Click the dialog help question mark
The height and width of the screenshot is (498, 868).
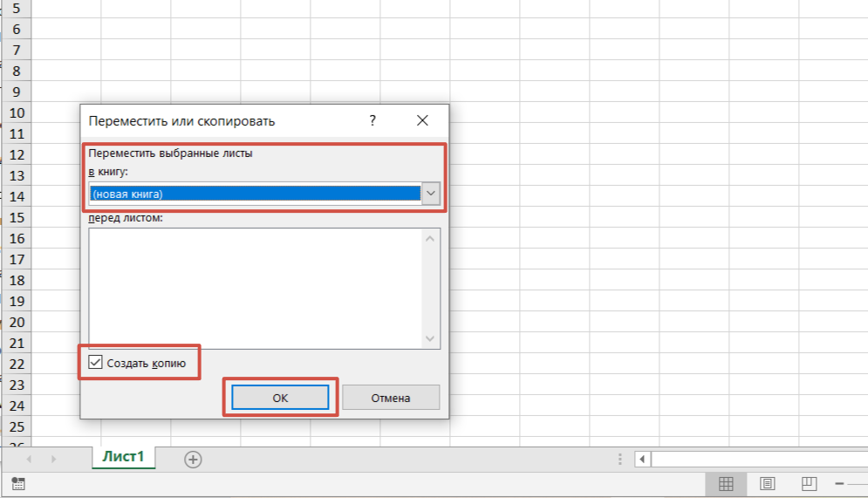372,120
